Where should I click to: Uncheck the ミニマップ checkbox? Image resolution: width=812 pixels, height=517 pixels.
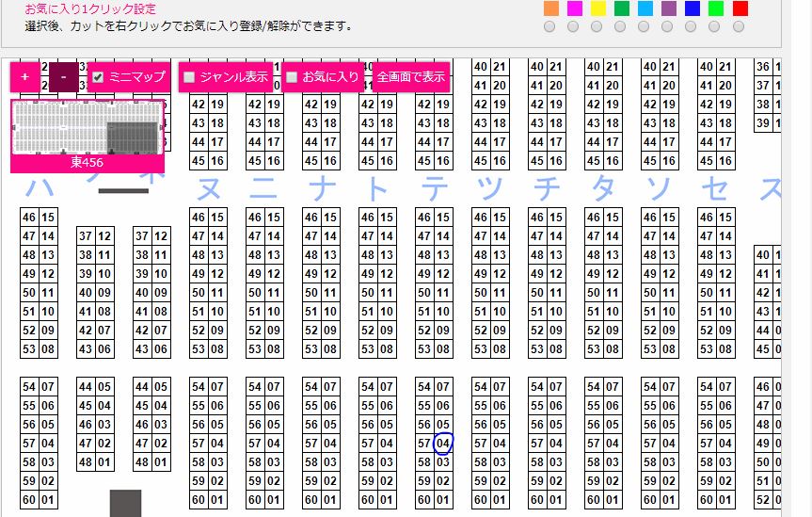tap(98, 77)
